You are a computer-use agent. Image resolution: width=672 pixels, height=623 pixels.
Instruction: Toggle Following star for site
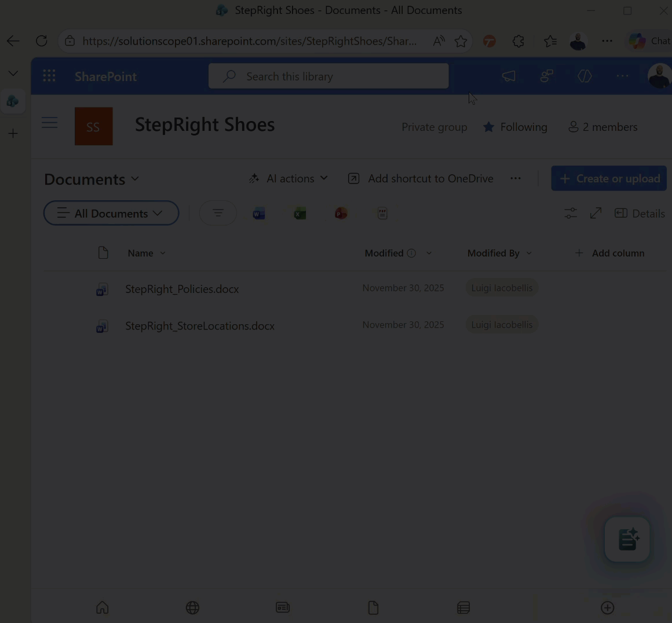tap(515, 127)
